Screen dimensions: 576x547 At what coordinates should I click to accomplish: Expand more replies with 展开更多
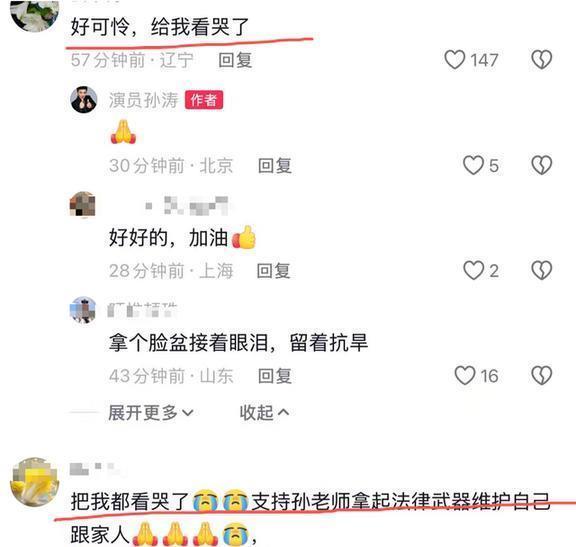(x=151, y=413)
